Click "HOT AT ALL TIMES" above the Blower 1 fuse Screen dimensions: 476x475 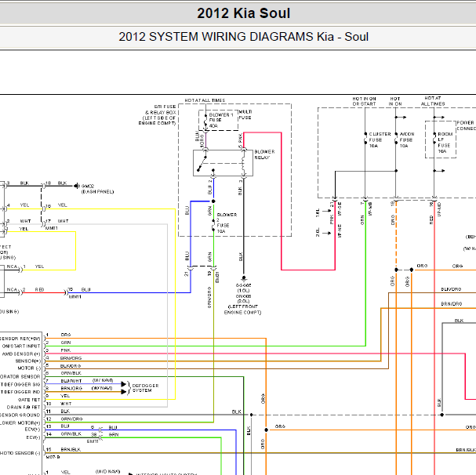[205, 100]
